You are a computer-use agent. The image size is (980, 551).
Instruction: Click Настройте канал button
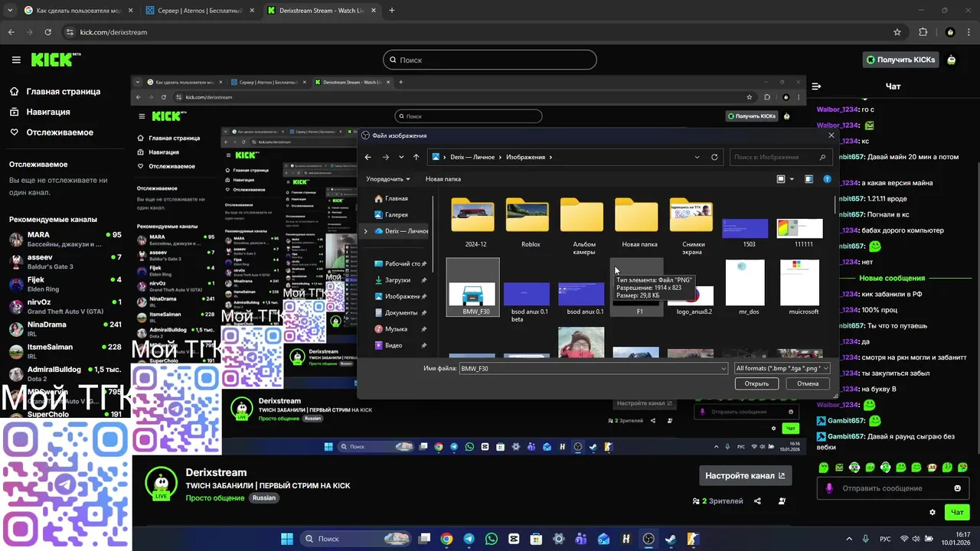[745, 475]
